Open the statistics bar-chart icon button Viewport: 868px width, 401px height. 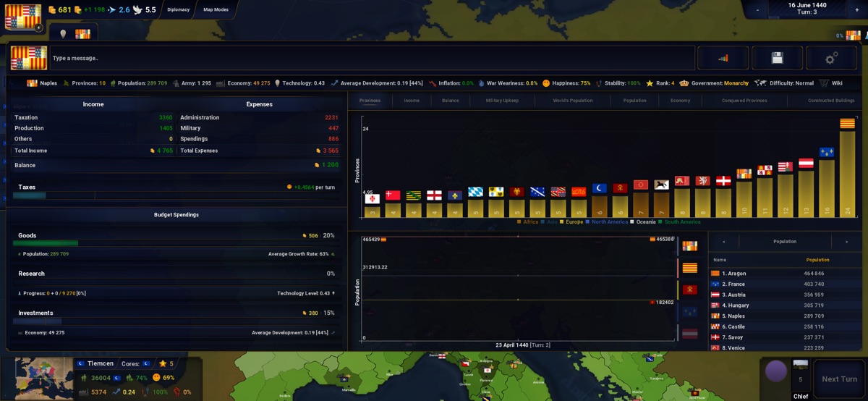723,58
